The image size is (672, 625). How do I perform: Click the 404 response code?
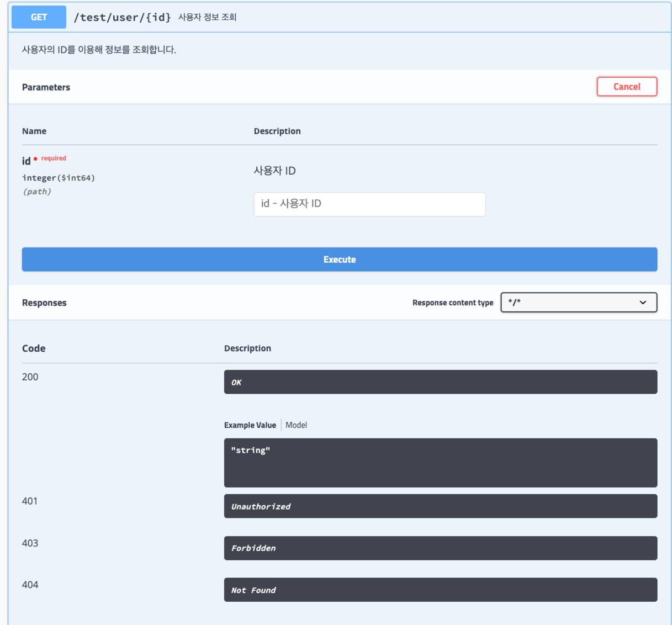pyautogui.click(x=30, y=585)
